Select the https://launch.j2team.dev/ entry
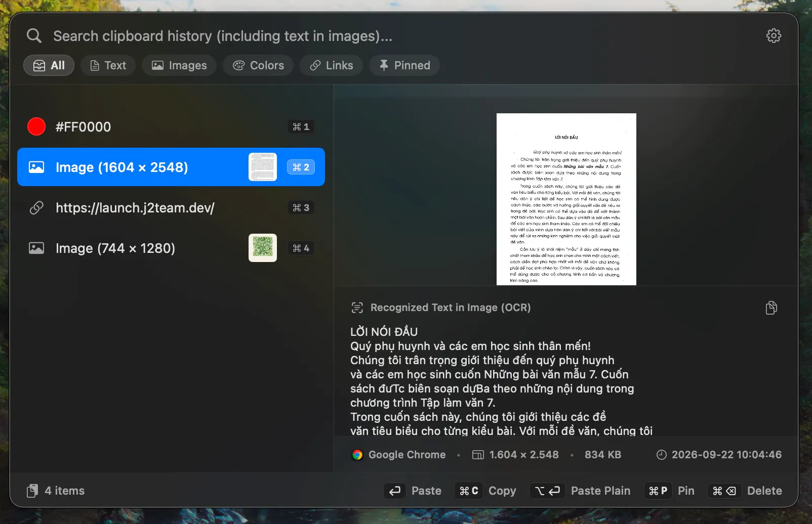Screen dimensions: 812x524 [171, 207]
